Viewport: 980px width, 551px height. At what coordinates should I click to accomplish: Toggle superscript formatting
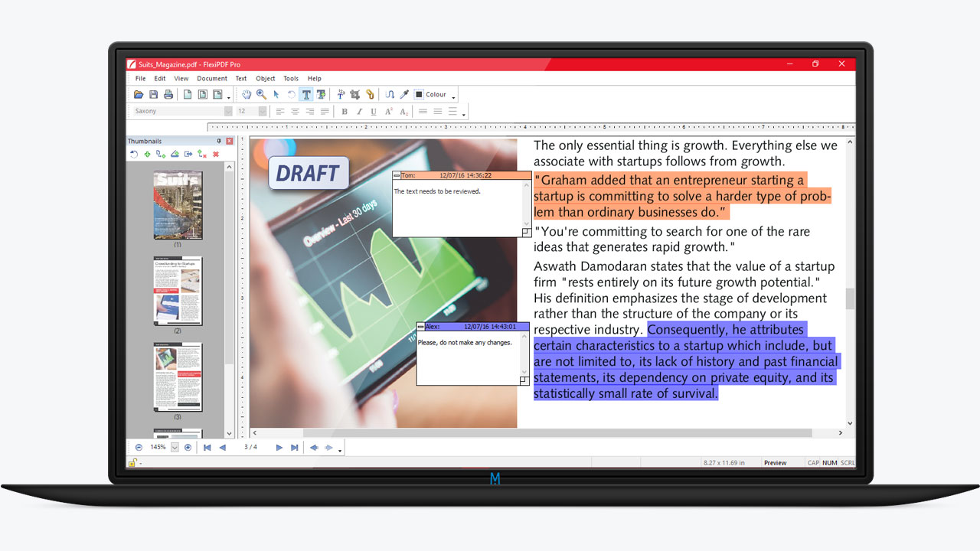click(388, 112)
